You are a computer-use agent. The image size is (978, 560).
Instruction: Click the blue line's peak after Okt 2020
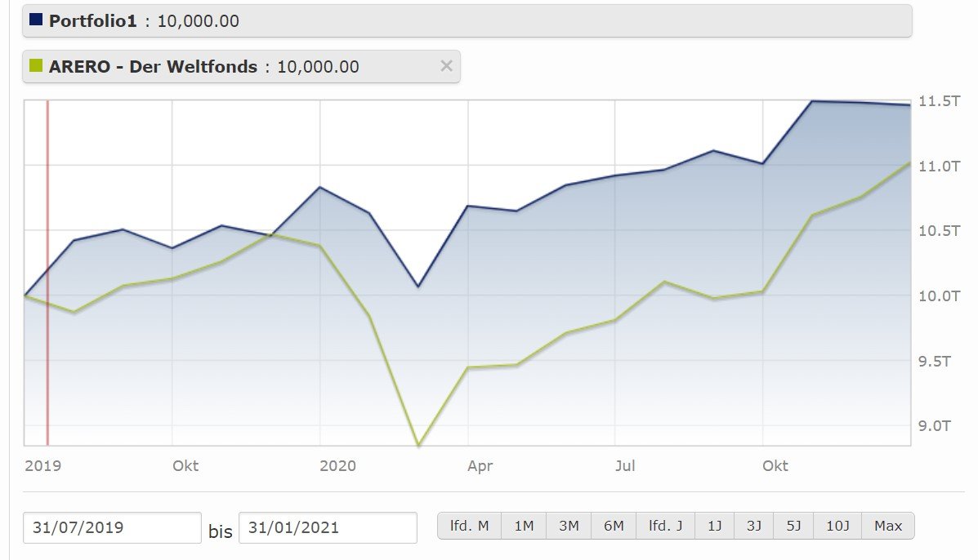pos(811,101)
